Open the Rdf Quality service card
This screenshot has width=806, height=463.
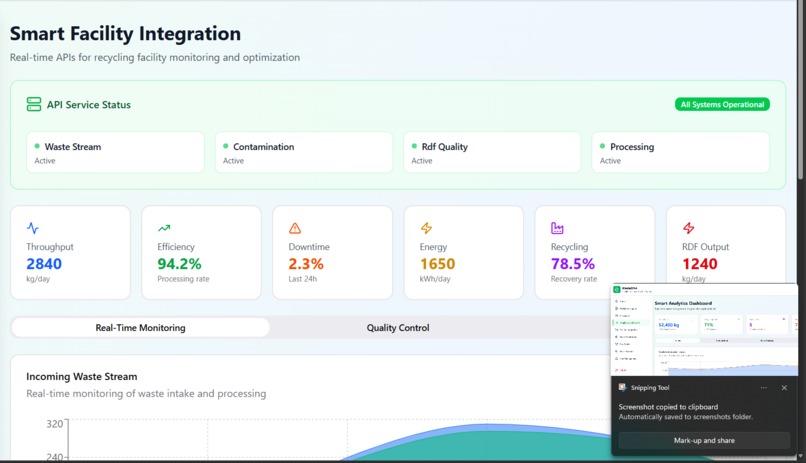coord(492,153)
